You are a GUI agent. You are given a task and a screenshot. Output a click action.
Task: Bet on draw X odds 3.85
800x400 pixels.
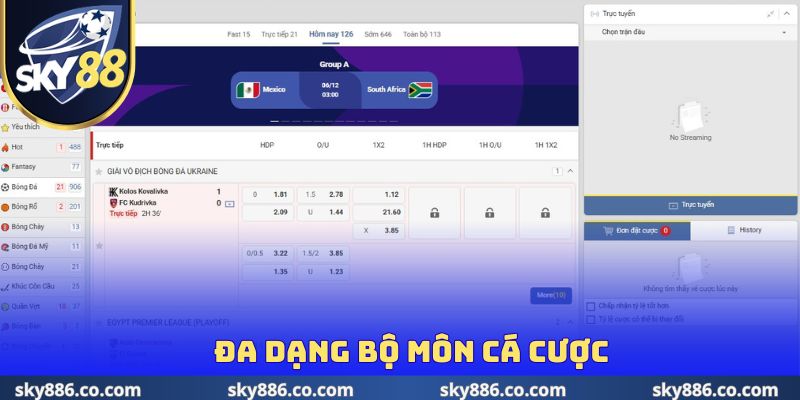coord(379,231)
